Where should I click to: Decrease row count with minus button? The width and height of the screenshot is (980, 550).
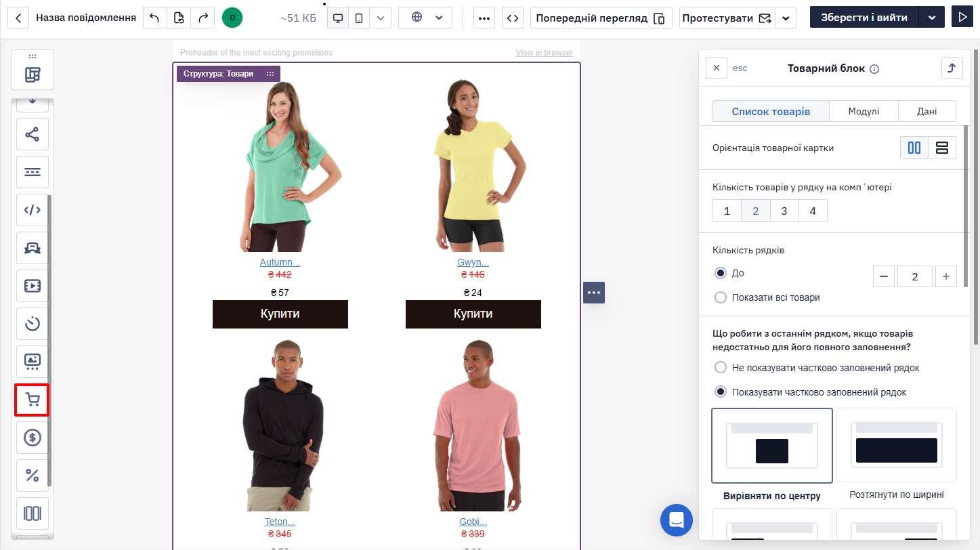coord(884,276)
